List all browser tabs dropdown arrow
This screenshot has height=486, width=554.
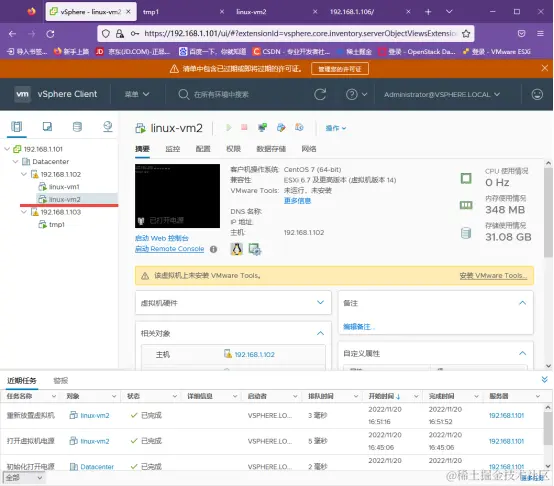tap(449, 12)
